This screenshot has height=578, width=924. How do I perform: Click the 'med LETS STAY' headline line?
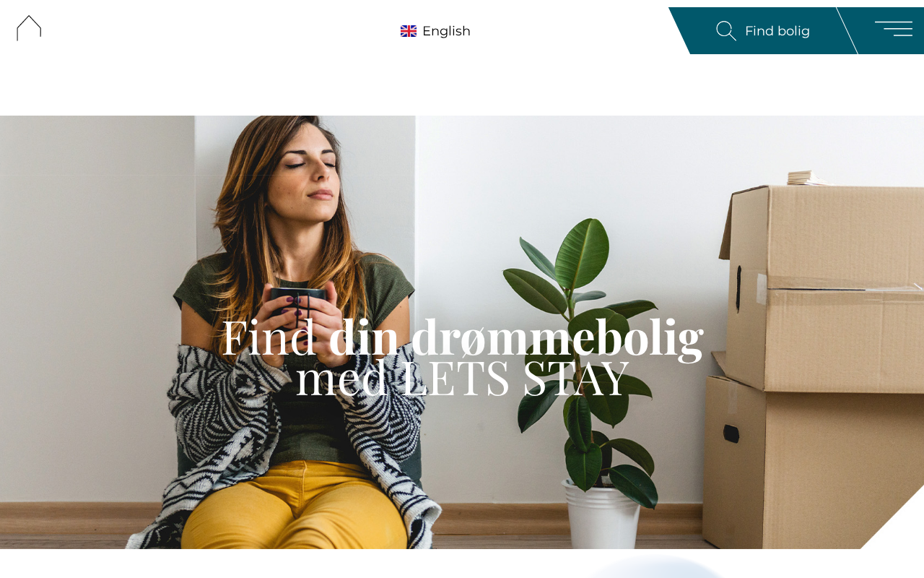pyautogui.click(x=462, y=377)
